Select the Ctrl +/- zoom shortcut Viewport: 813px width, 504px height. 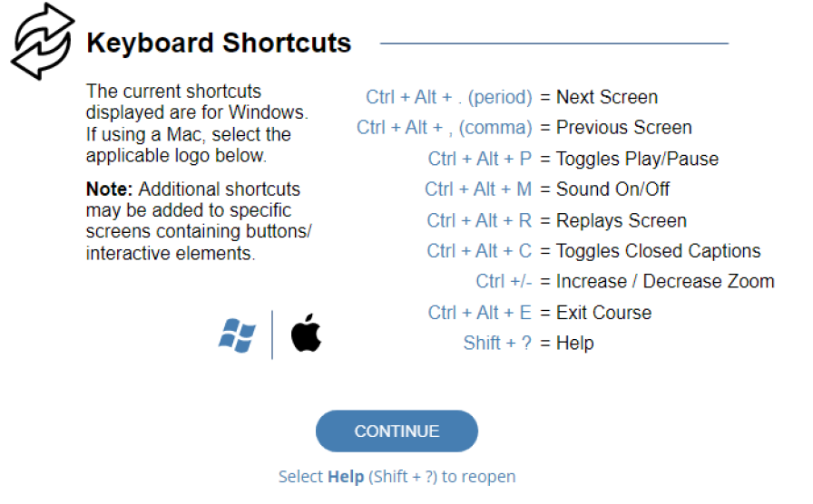pos(504,281)
